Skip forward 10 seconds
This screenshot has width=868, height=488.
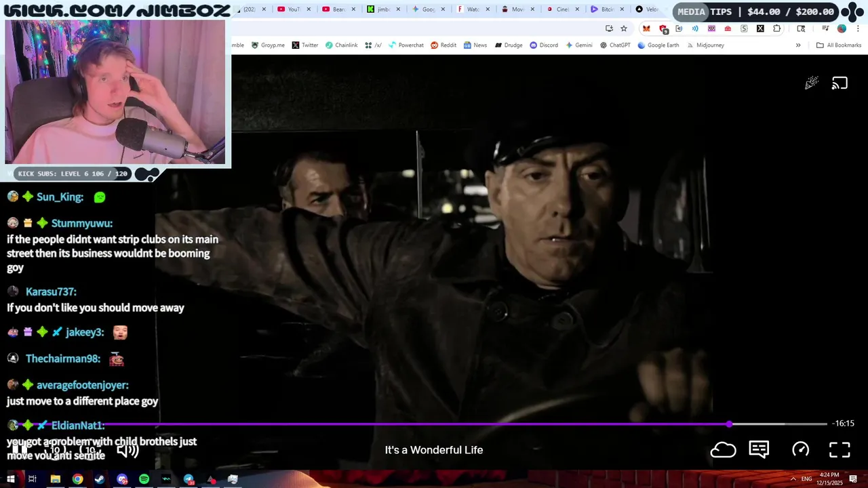(x=90, y=449)
